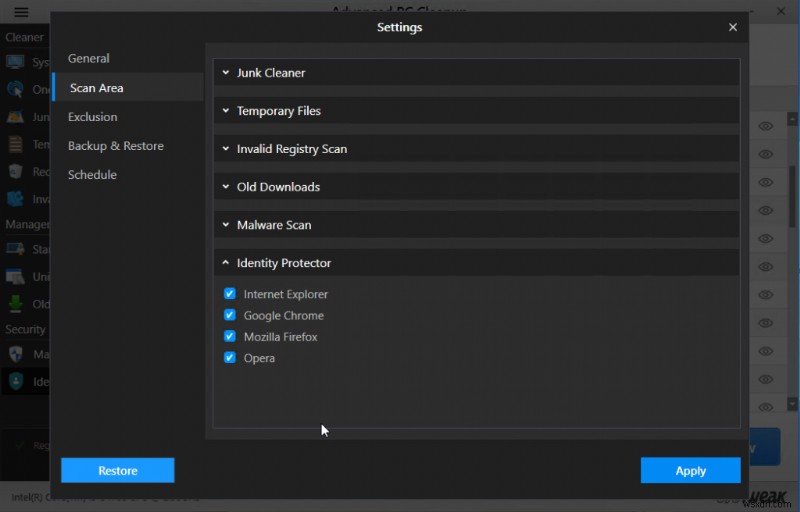This screenshot has width=800, height=512.
Task: Click the Junk Cleaner icon in sidebar
Action: tap(15, 117)
